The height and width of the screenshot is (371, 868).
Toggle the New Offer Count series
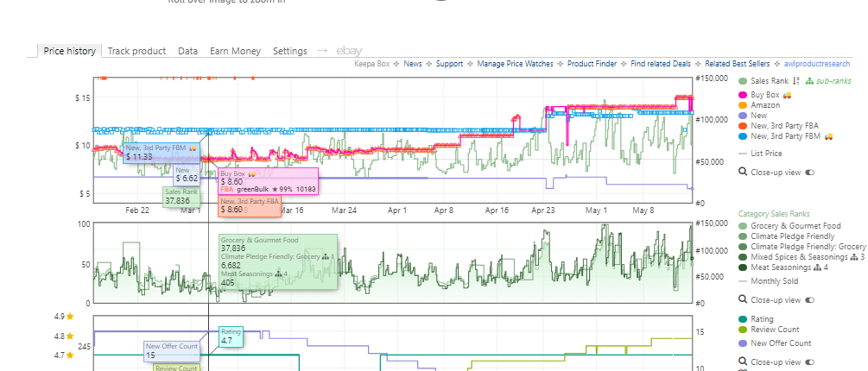(775, 343)
